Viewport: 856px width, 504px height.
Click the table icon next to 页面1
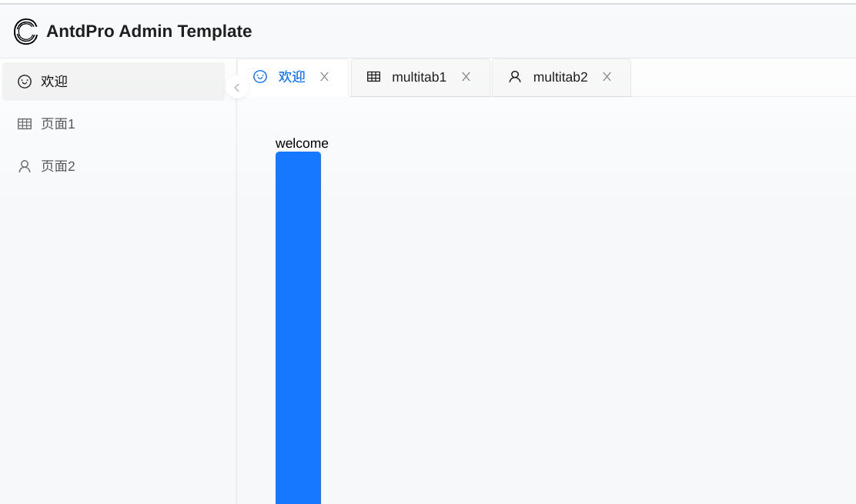click(24, 123)
